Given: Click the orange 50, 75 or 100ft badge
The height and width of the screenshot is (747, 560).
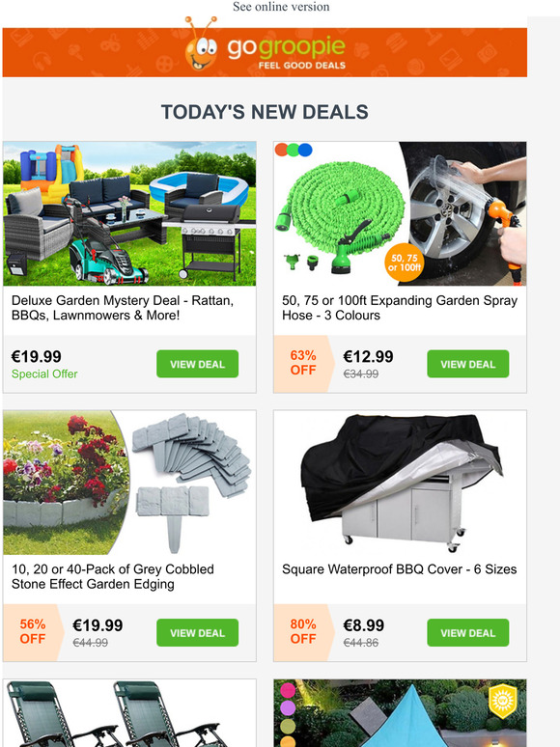Looking at the screenshot, I should (x=405, y=263).
